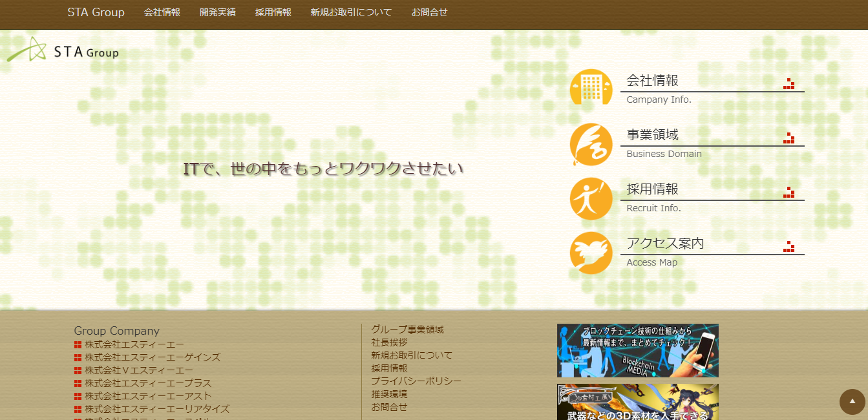Viewport: 868px width, 420px height.
Task: Open 新規お取引について in the top navigation
Action: click(x=351, y=12)
